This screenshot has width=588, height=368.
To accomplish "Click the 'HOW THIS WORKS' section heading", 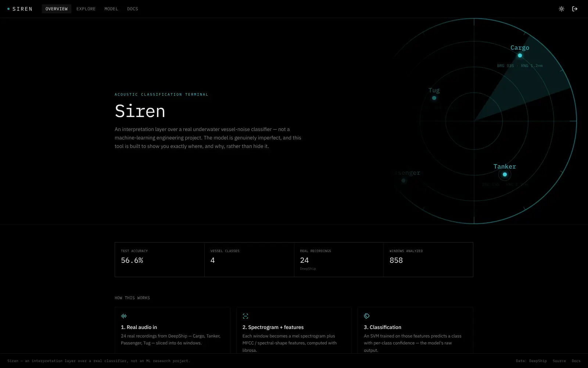I will (132, 298).
